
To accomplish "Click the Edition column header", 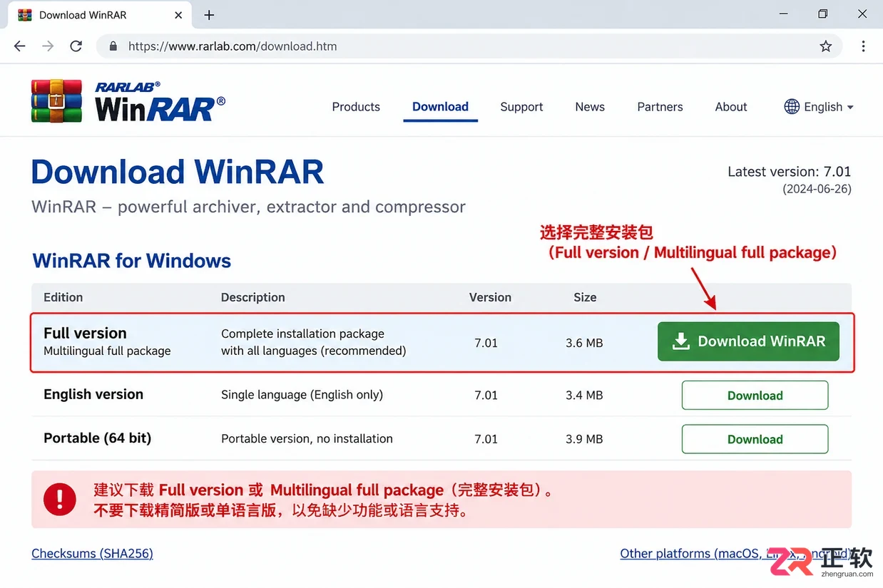I will tap(63, 297).
